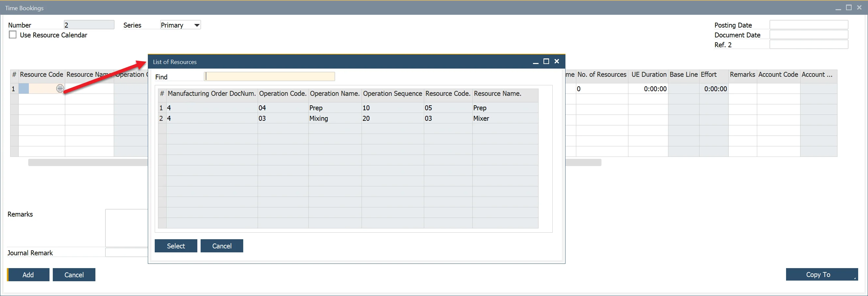868x296 pixels.
Task: Maximize the List of Resources dialog
Action: pos(546,61)
